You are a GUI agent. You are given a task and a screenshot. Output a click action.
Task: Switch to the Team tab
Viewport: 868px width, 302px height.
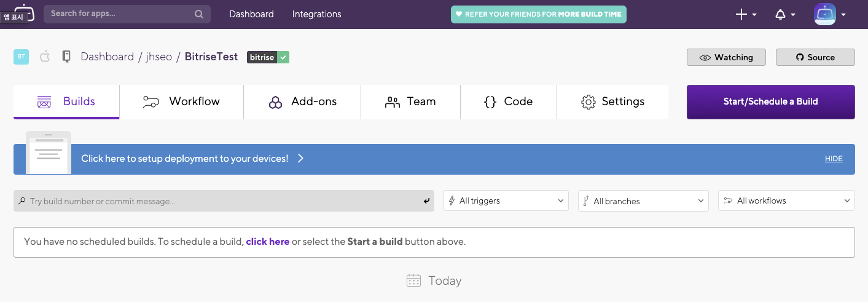(410, 101)
